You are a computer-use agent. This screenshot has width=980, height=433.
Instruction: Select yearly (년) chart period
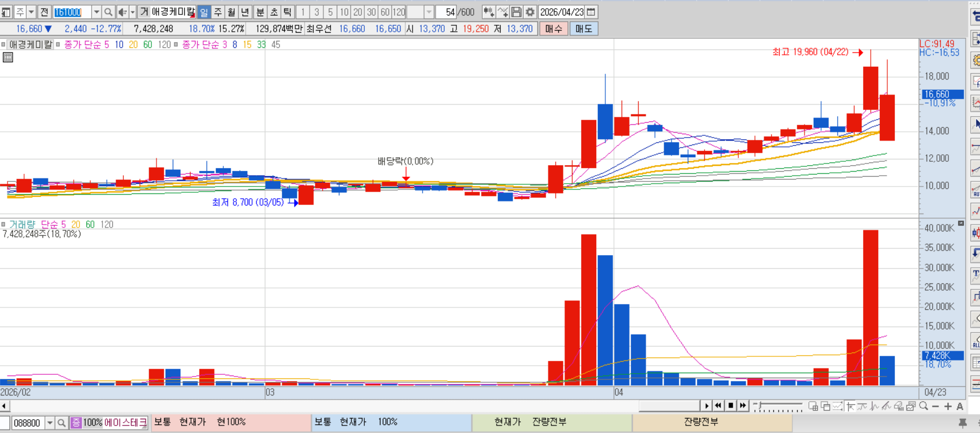pyautogui.click(x=245, y=12)
